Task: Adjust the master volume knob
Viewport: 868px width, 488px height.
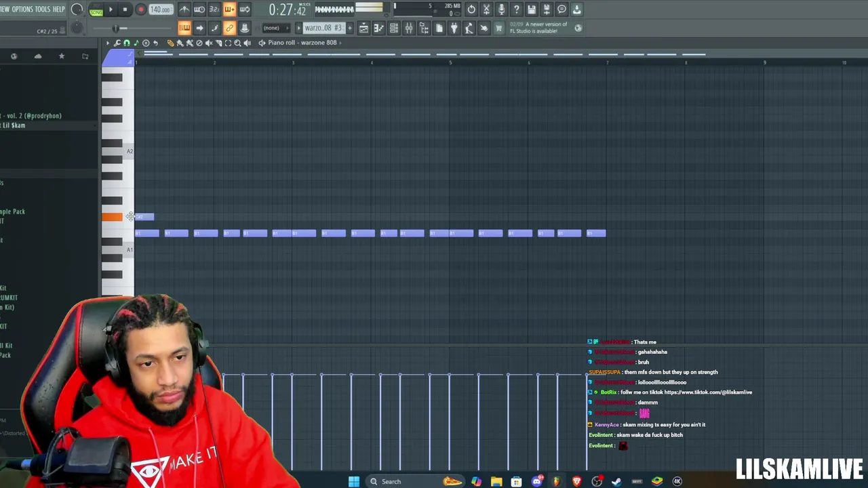Action: click(x=77, y=9)
